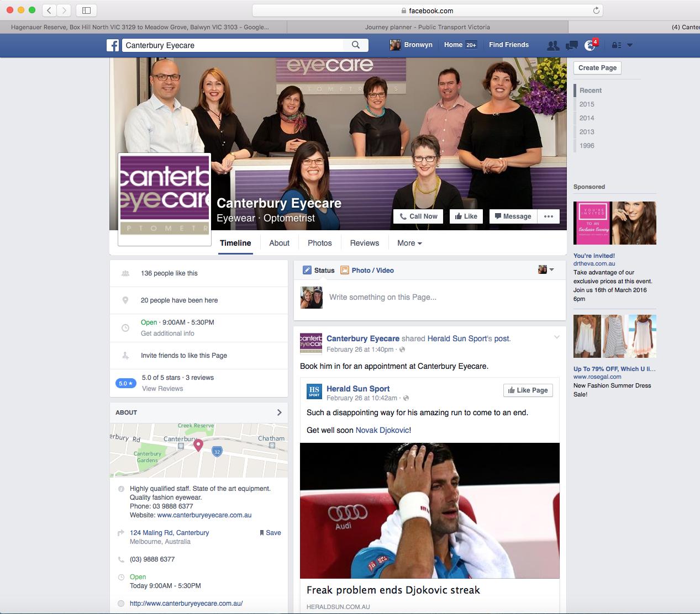Open the About tab
The image size is (700, 614).
[x=279, y=243]
